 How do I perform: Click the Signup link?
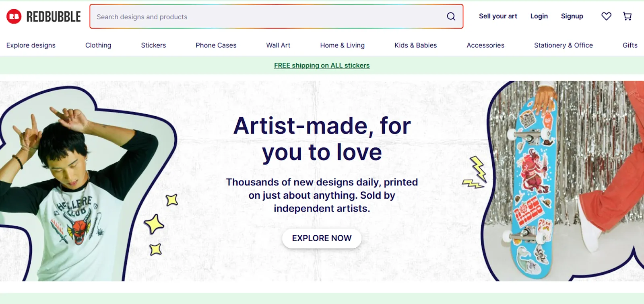(572, 16)
